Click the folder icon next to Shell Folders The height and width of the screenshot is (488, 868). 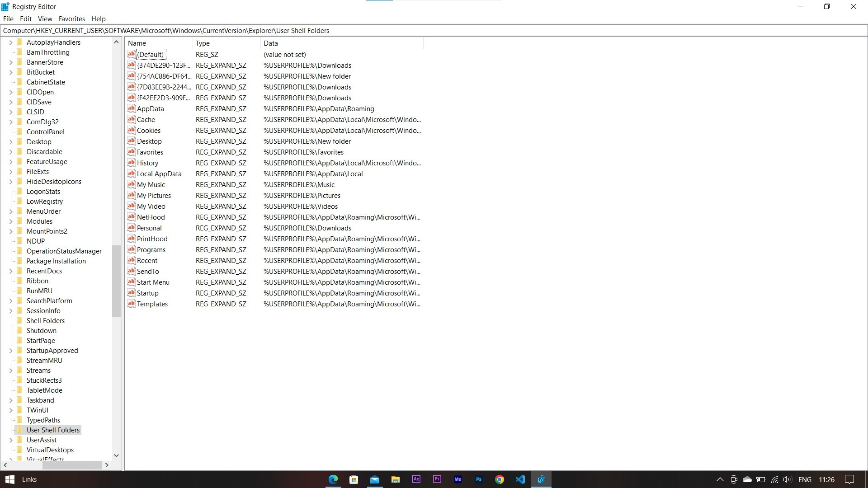pyautogui.click(x=19, y=320)
